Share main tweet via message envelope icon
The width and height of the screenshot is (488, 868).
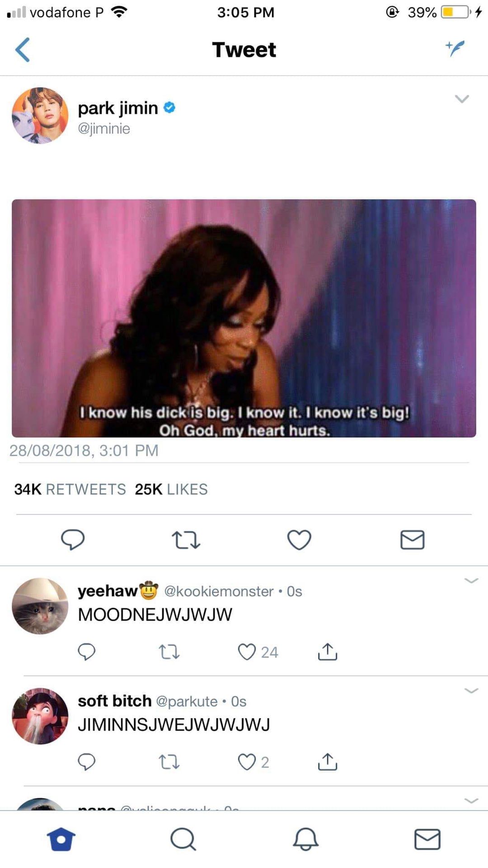tap(412, 540)
